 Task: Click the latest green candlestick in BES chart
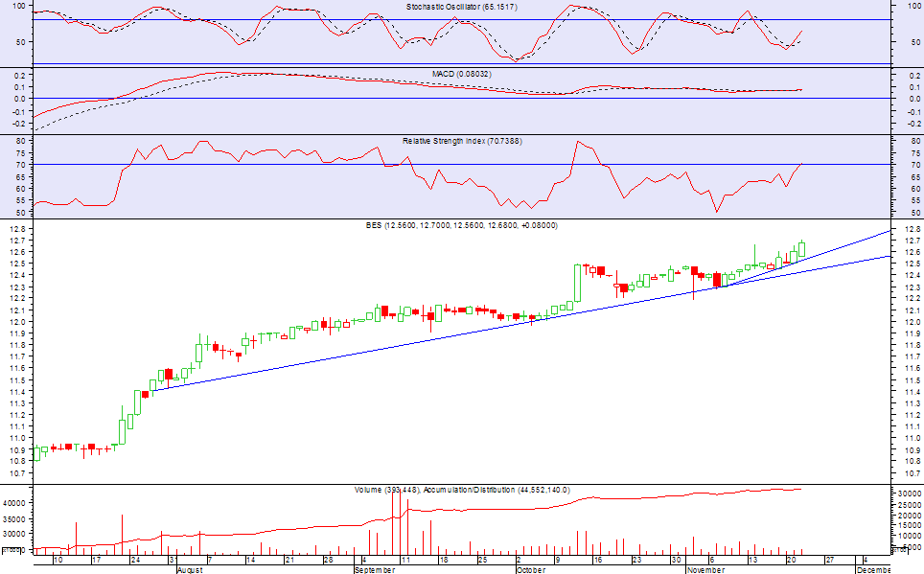pyautogui.click(x=802, y=249)
